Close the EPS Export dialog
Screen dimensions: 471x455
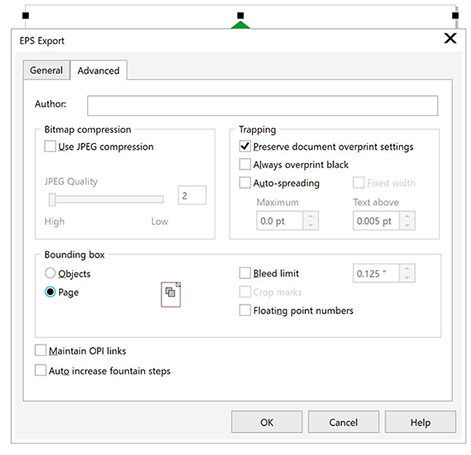450,38
